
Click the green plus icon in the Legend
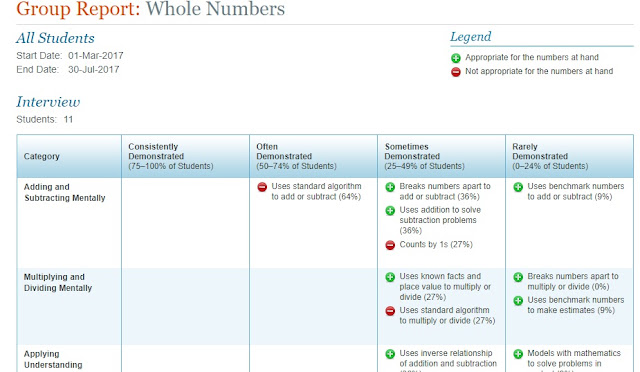456,58
